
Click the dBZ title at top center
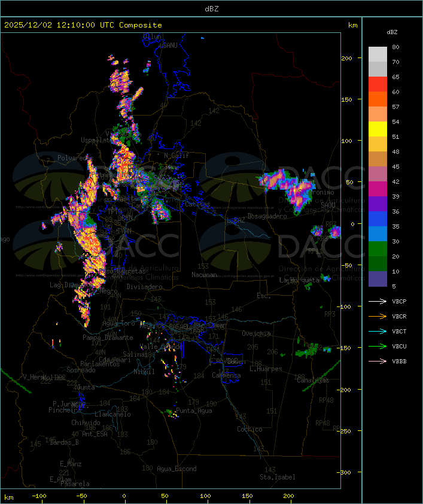point(212,9)
